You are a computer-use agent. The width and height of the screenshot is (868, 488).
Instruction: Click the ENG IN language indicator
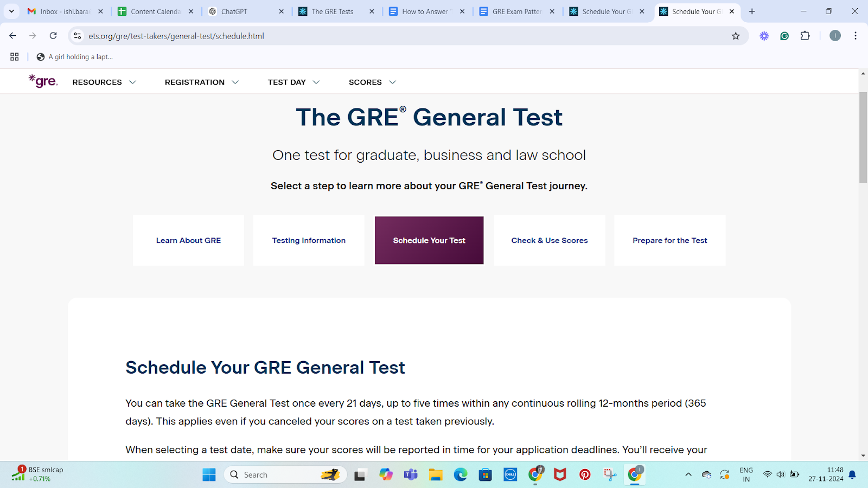pyautogui.click(x=746, y=474)
